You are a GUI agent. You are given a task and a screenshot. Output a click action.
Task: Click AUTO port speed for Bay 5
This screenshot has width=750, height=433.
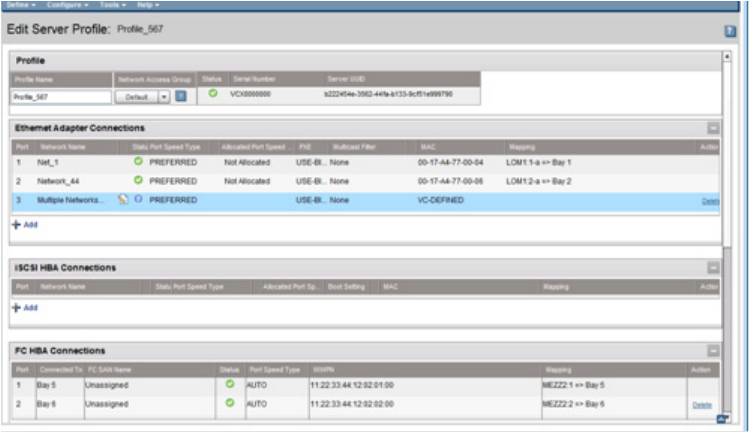257,385
